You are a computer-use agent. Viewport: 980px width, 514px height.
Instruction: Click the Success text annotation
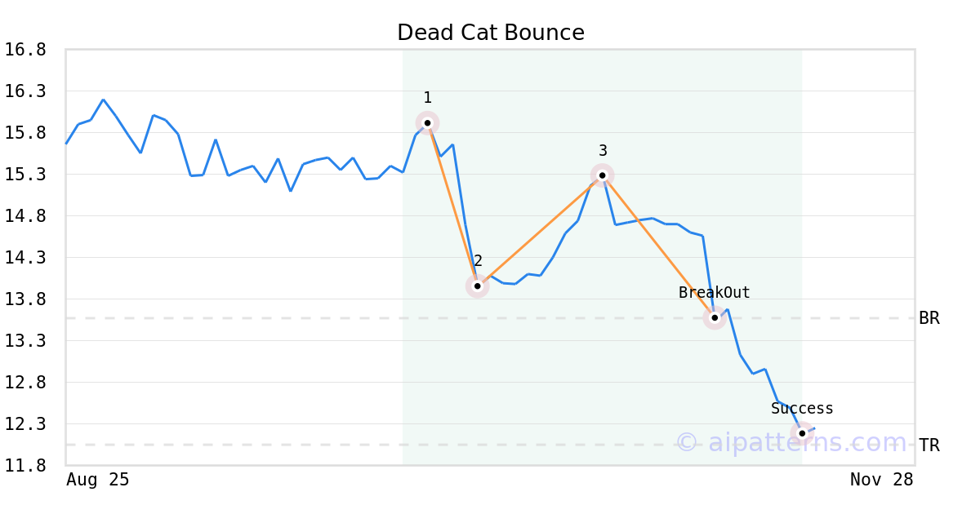click(802, 409)
